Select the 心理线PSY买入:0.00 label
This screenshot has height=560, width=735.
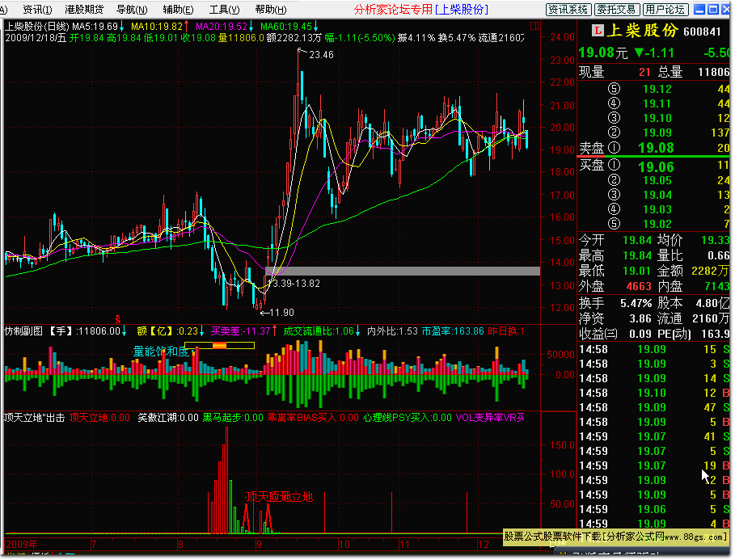pyautogui.click(x=408, y=418)
